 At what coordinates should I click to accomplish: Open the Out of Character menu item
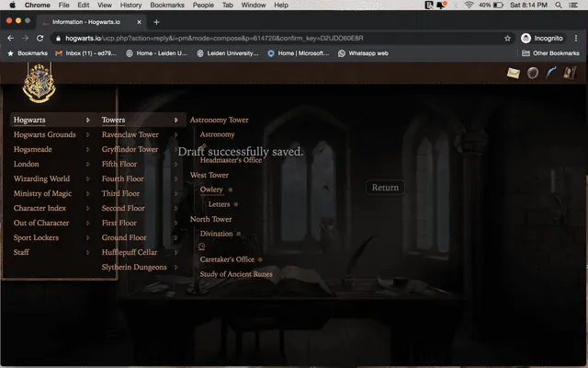[x=41, y=223]
